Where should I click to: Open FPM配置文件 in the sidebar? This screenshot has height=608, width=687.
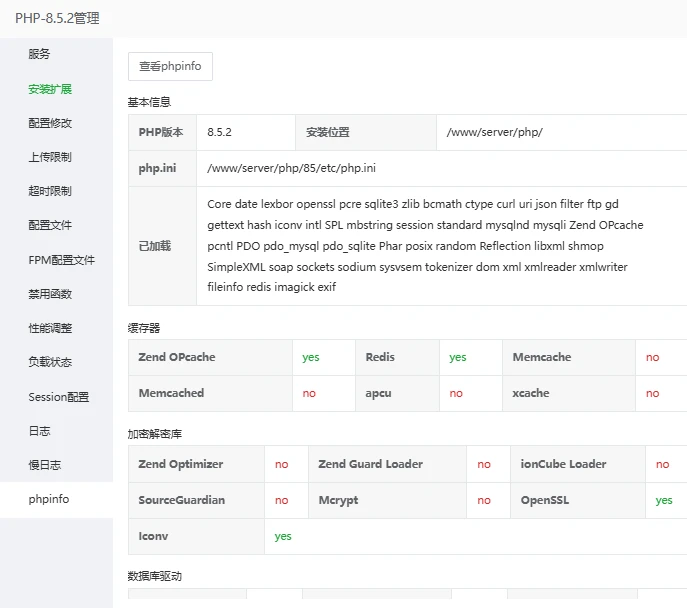click(x=61, y=260)
